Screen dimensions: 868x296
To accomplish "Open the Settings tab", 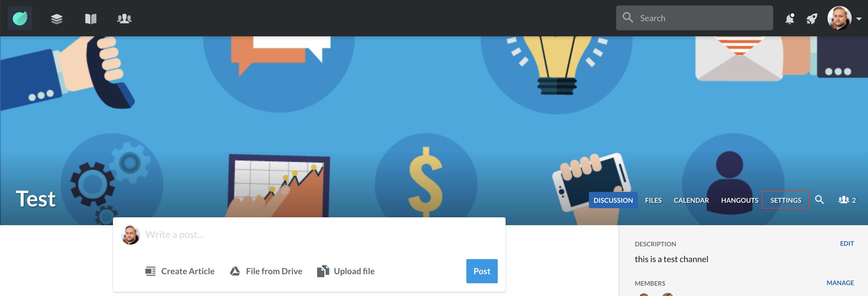I will coord(786,200).
